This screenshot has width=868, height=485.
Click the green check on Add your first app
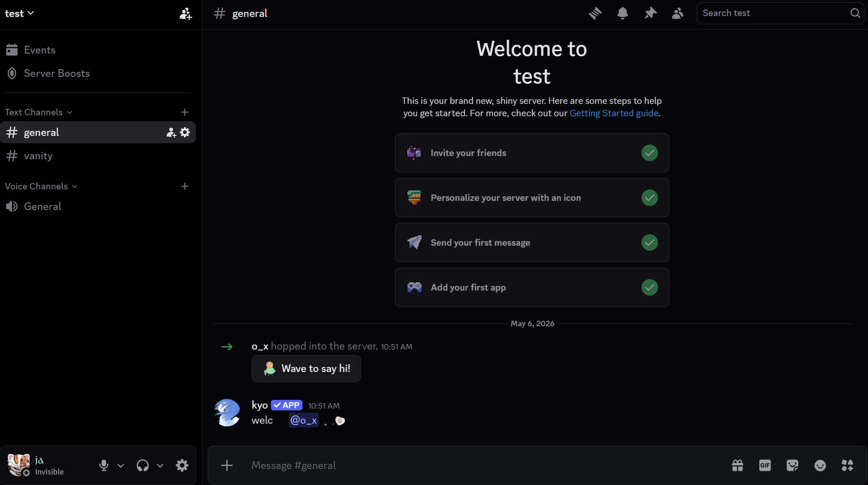[x=649, y=287]
